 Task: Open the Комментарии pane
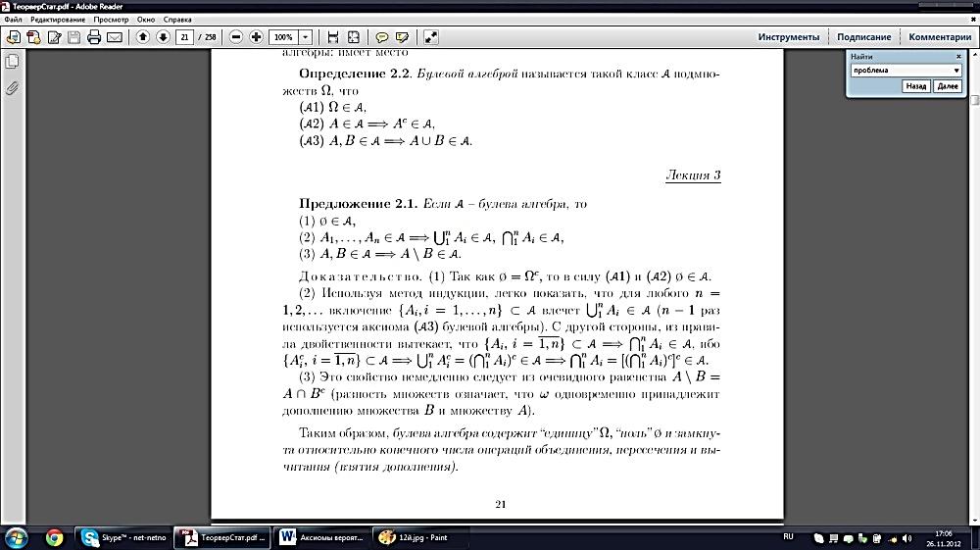940,37
